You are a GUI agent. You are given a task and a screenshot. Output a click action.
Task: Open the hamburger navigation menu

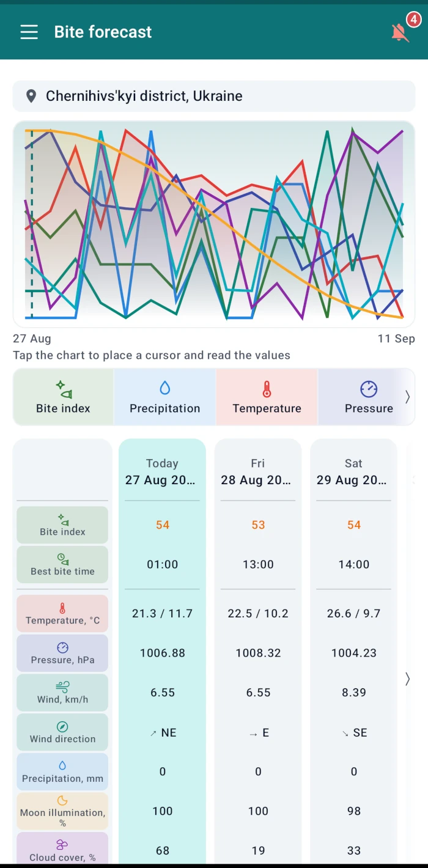pos(29,32)
